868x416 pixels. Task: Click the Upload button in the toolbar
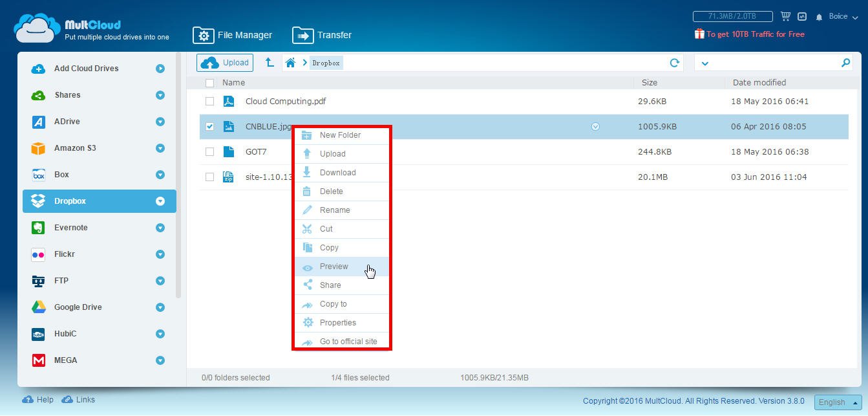[x=225, y=63]
